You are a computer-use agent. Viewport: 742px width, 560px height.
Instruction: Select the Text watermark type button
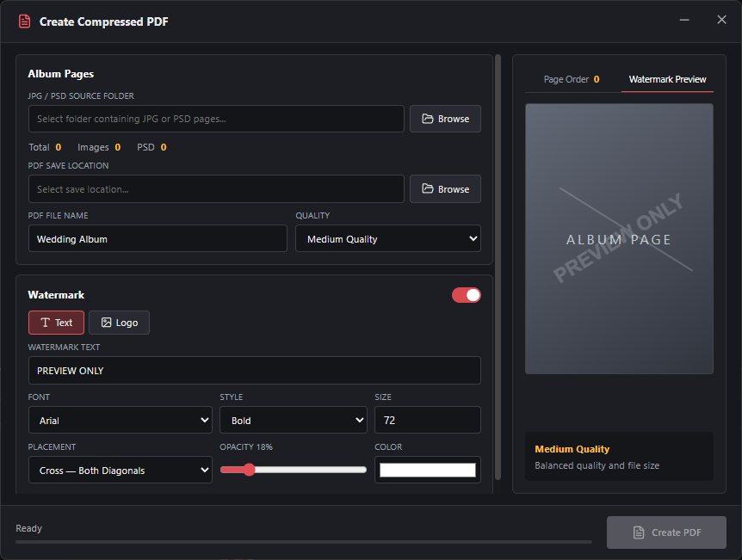[x=56, y=323]
